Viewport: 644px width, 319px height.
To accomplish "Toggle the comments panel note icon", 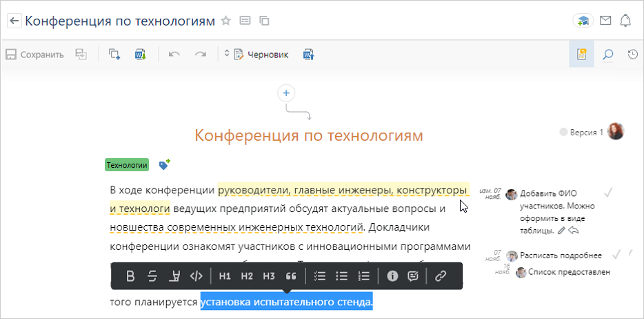I will [x=581, y=55].
